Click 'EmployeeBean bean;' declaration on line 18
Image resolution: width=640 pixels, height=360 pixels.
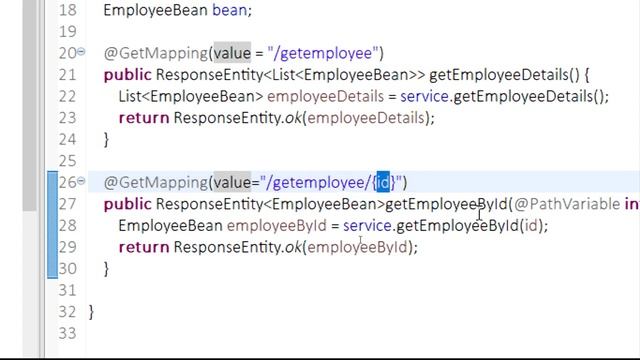178,10
